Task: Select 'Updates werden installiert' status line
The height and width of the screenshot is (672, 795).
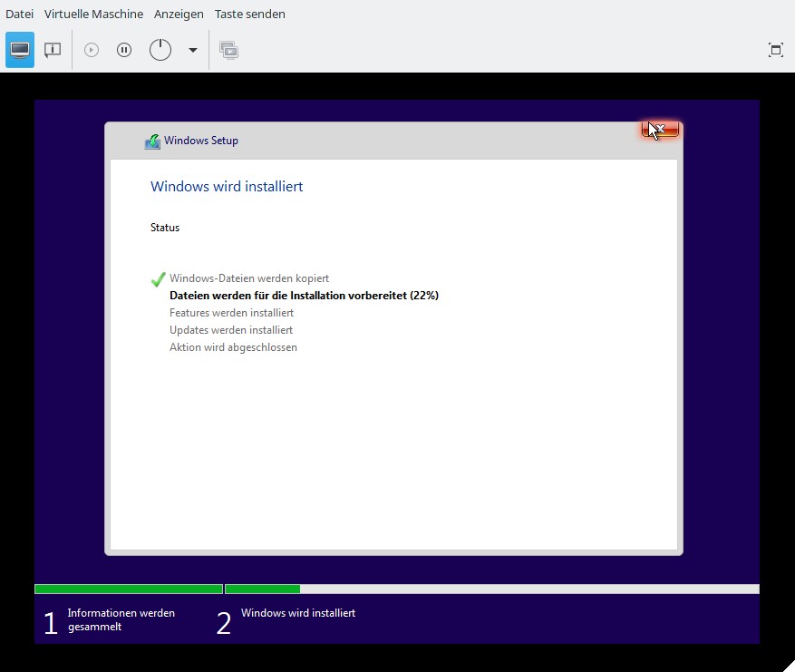Action: coord(230,330)
